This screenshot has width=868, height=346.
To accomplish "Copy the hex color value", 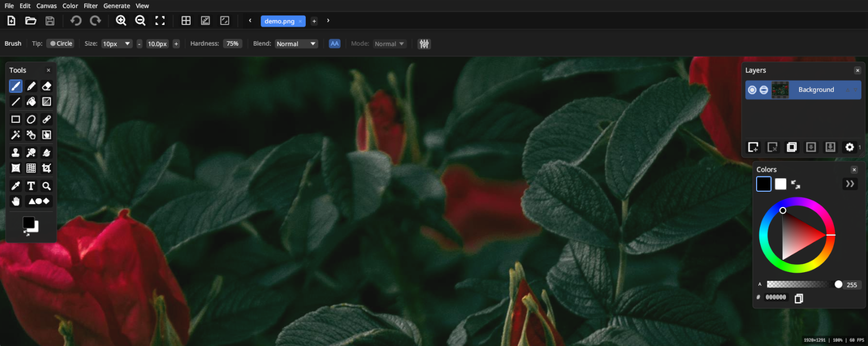I will 798,298.
